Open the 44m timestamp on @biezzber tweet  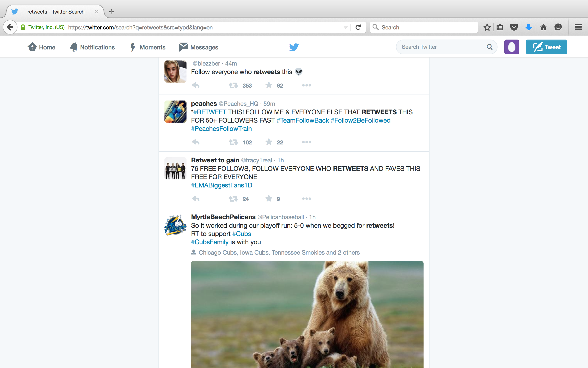coord(231,63)
